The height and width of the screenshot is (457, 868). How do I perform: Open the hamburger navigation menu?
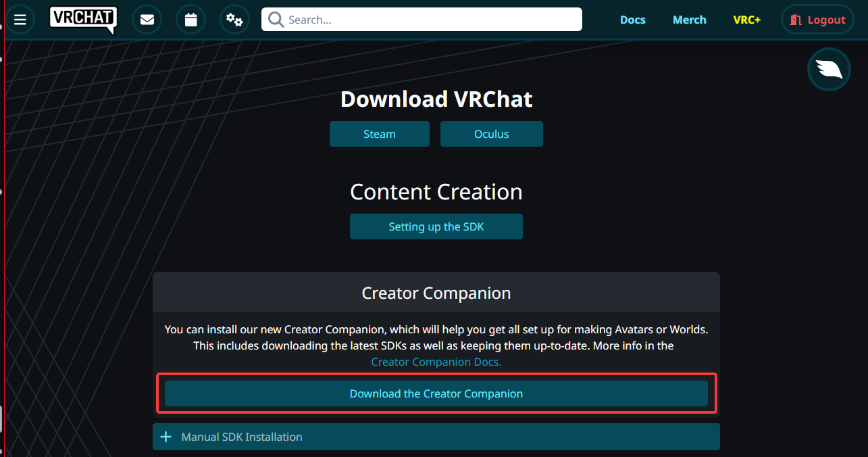[20, 20]
